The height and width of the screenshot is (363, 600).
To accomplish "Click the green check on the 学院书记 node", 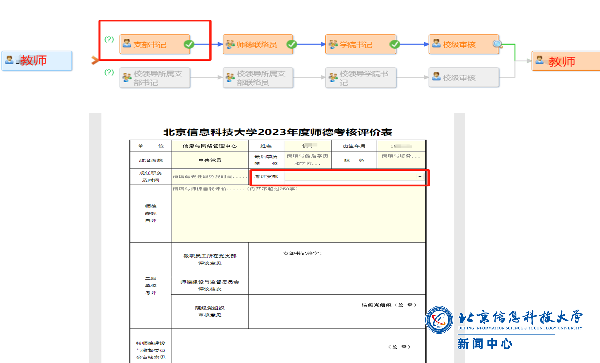I will [395, 44].
